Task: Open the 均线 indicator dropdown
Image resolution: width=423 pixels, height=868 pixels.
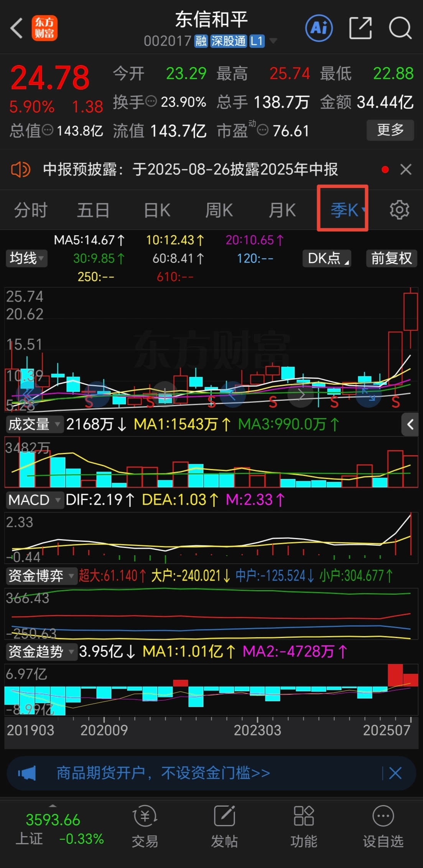Action: coord(26,258)
